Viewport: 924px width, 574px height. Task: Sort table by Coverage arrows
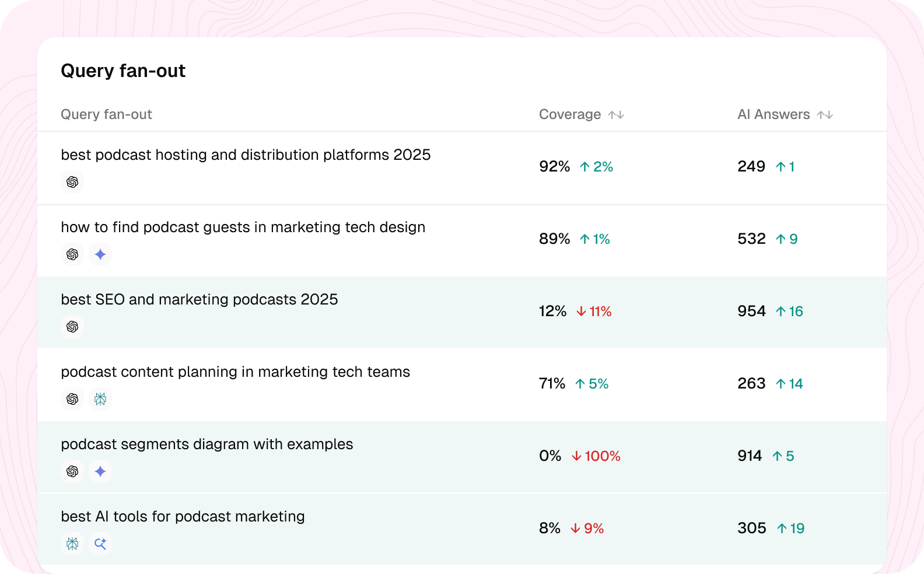point(616,115)
